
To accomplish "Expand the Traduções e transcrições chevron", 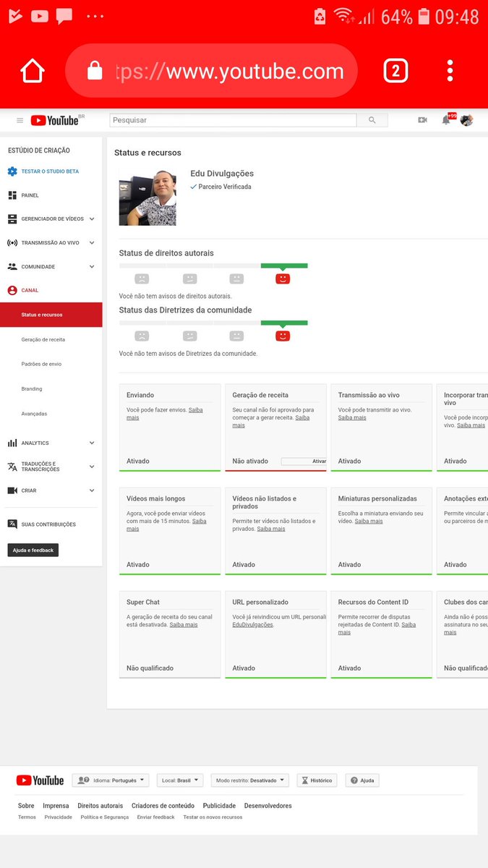I will click(92, 467).
